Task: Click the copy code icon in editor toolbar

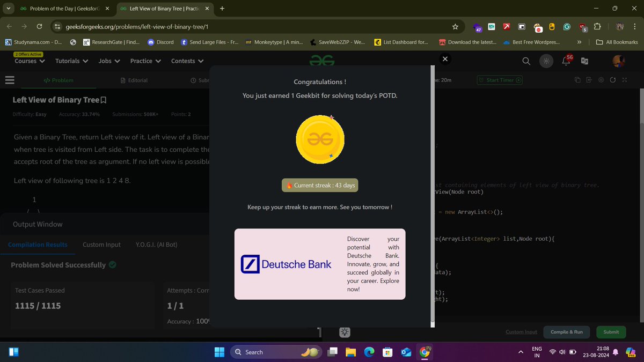Action: tap(577, 80)
